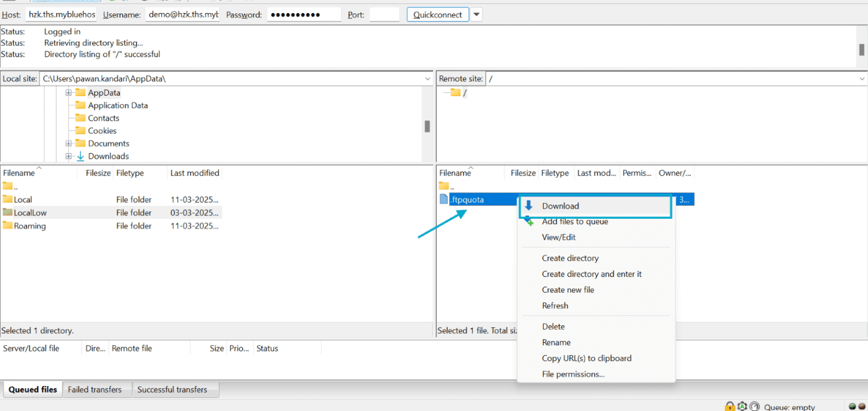
Task: Expand the Documents tree node
Action: 68,143
